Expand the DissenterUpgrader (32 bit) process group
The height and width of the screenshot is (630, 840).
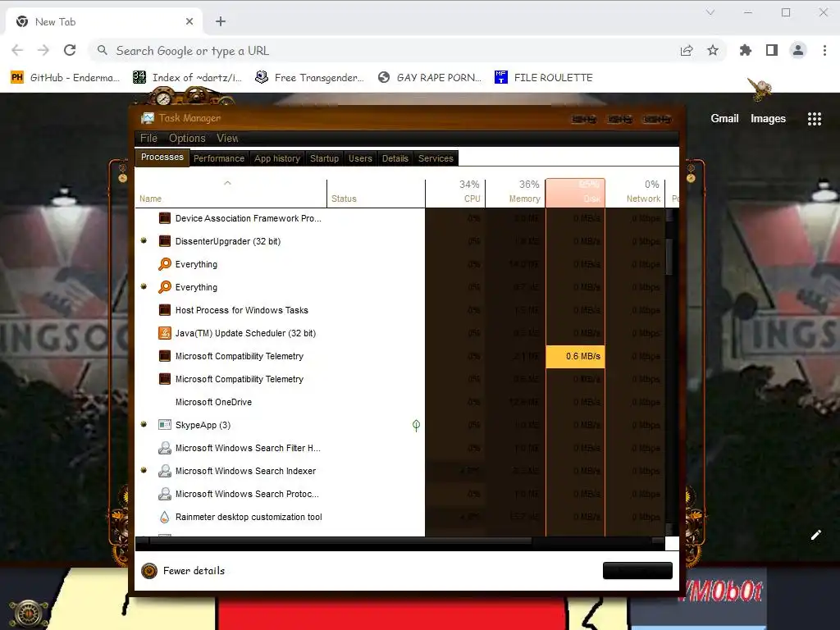(x=144, y=241)
